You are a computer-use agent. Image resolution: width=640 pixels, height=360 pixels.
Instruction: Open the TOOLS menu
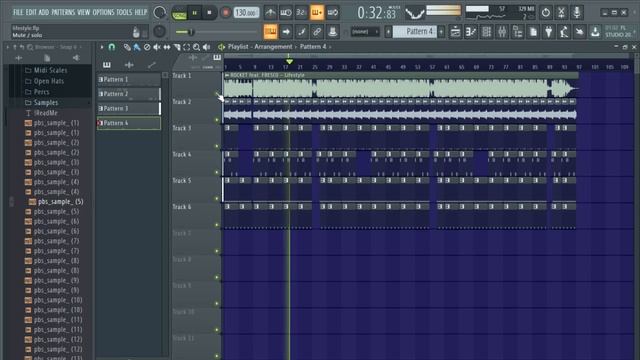pyautogui.click(x=124, y=12)
